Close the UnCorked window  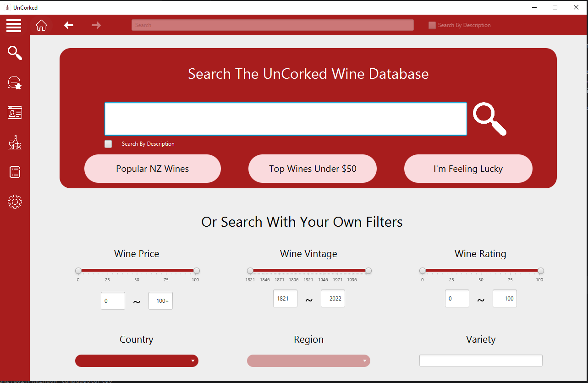pos(577,7)
